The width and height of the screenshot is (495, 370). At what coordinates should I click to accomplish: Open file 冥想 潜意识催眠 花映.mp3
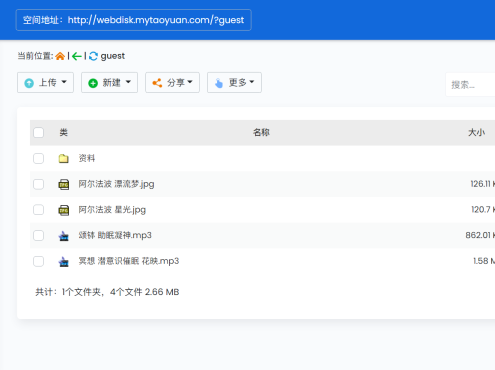[x=129, y=261]
